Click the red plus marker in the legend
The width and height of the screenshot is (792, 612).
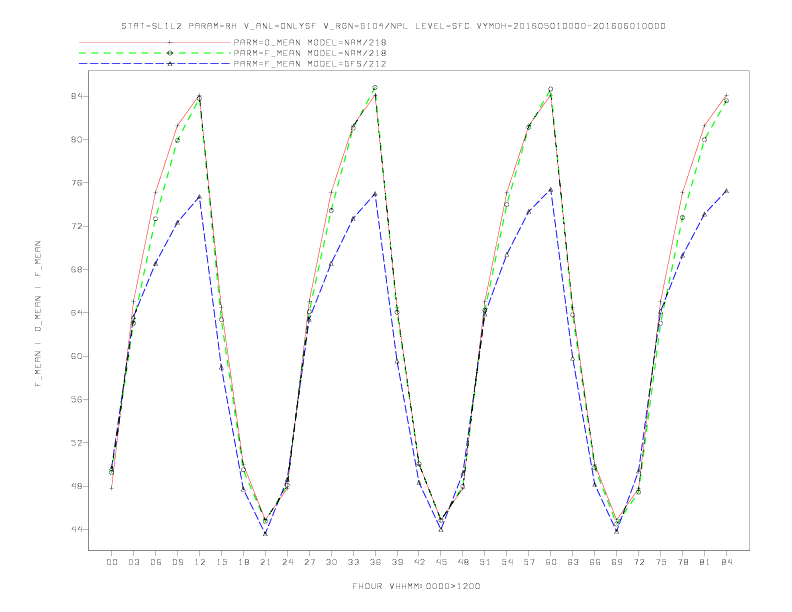tap(170, 42)
